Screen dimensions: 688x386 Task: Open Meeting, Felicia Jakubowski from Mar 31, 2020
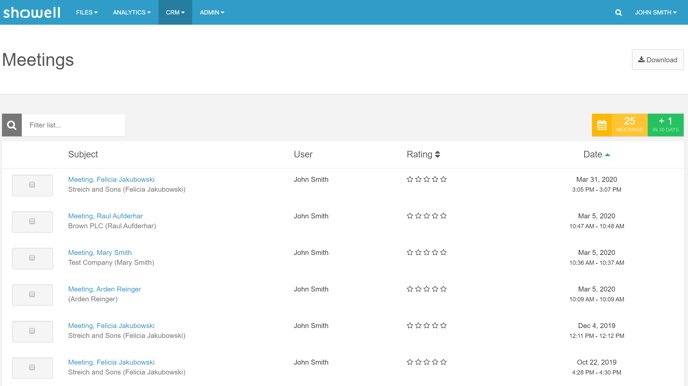pos(111,179)
